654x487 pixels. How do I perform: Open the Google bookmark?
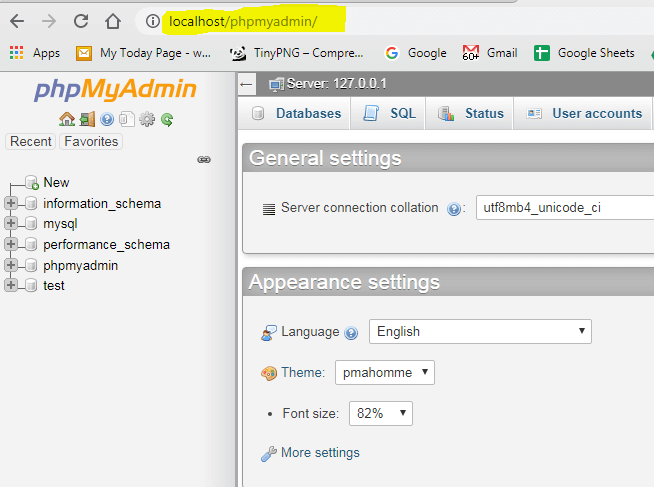coord(415,53)
